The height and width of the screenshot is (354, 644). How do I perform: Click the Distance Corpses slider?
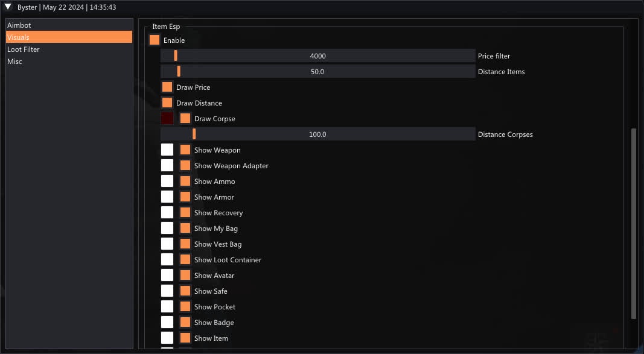point(317,134)
